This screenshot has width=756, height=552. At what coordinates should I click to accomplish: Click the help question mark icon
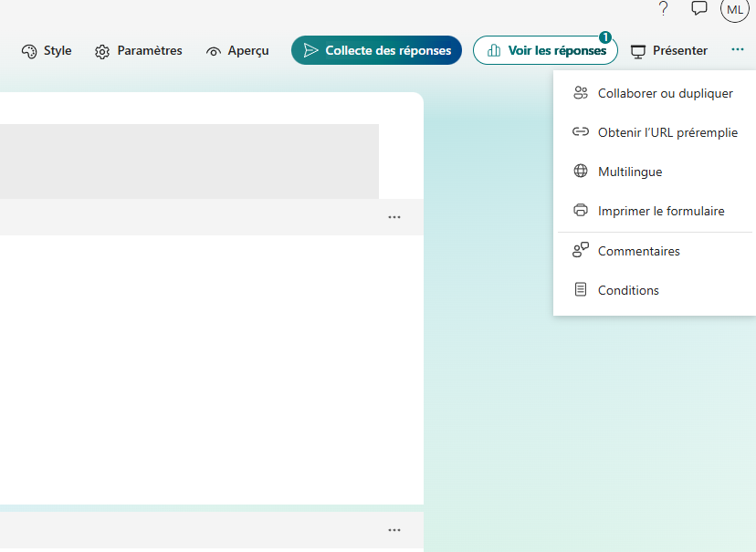coord(663,9)
